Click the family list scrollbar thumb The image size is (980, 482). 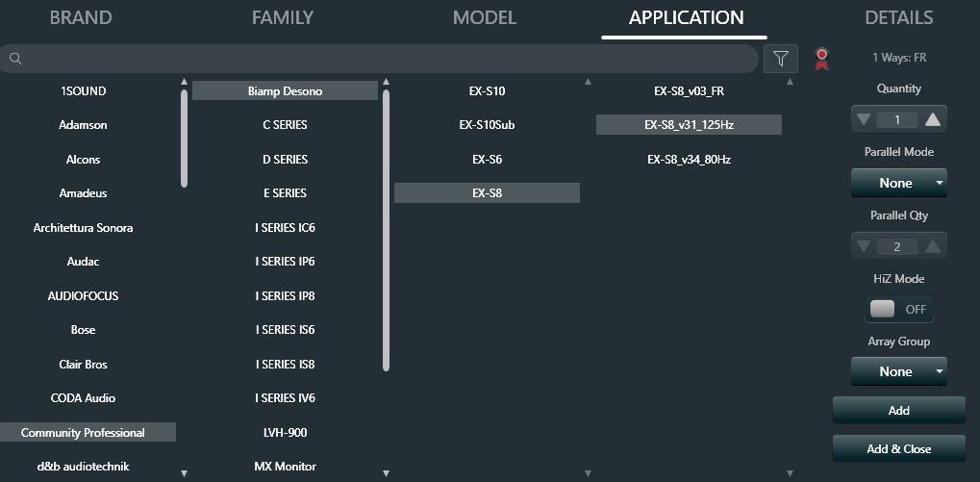pyautogui.click(x=386, y=231)
